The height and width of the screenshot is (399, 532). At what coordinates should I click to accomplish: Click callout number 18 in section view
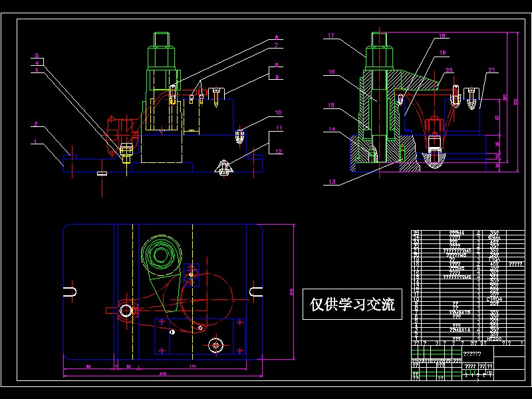coord(442,36)
